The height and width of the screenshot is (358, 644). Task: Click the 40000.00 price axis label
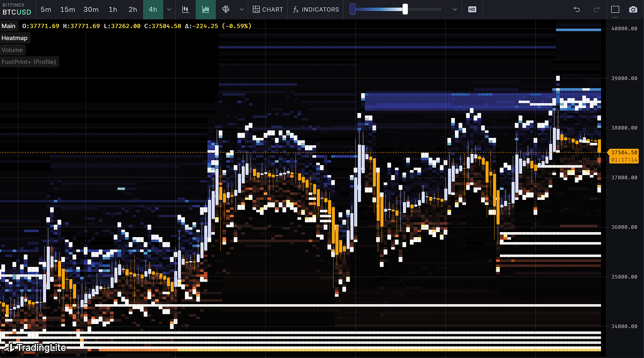pyautogui.click(x=624, y=28)
